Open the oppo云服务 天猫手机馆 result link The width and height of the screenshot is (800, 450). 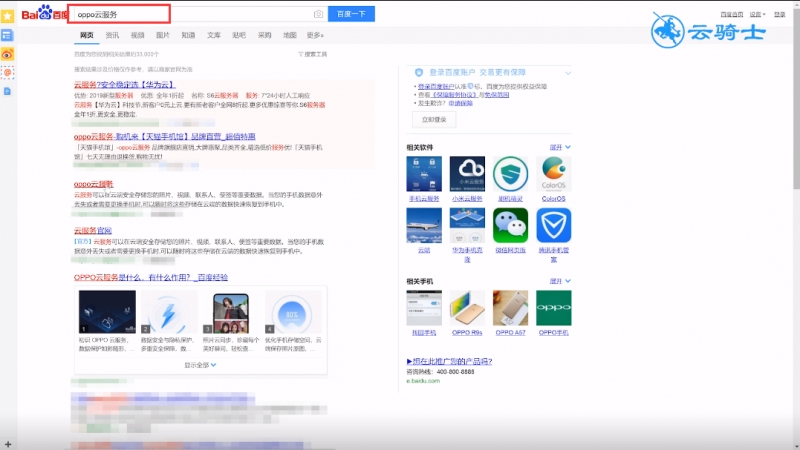click(164, 137)
